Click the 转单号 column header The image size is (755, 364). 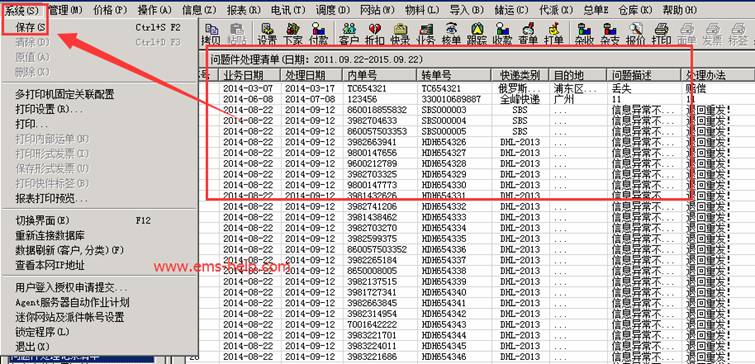[455, 75]
